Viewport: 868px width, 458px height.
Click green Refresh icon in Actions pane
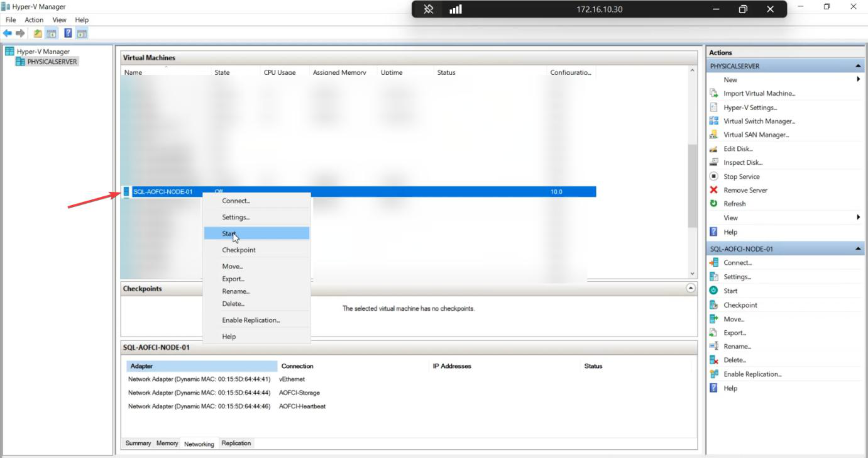point(713,204)
